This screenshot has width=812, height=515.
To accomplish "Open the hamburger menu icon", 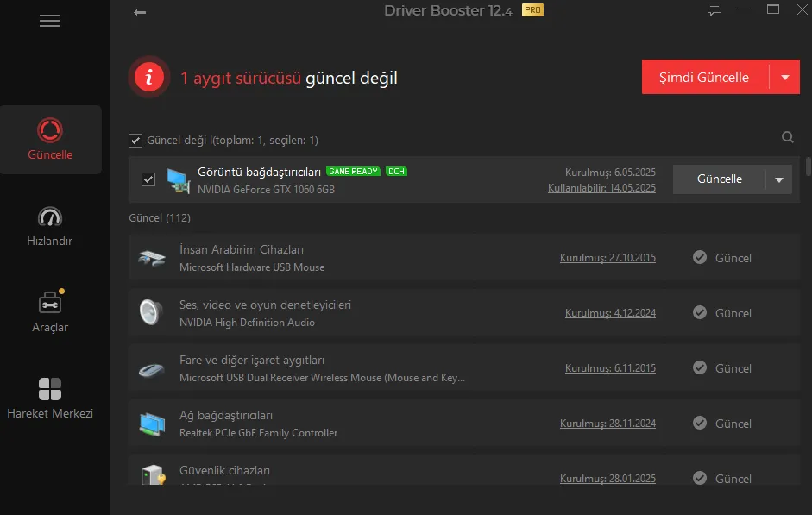I will coord(50,21).
